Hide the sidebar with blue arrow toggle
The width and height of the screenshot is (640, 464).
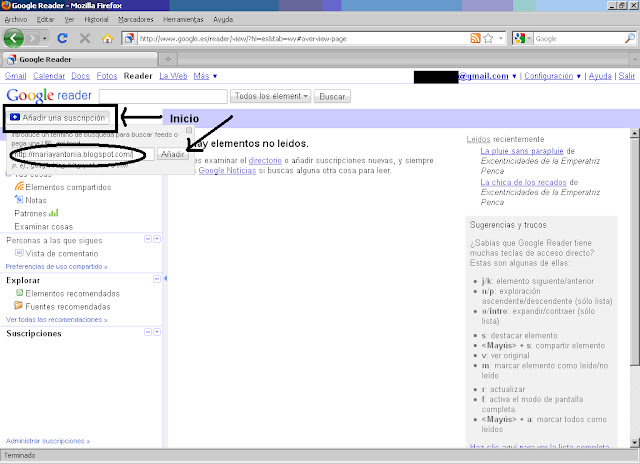(x=165, y=278)
